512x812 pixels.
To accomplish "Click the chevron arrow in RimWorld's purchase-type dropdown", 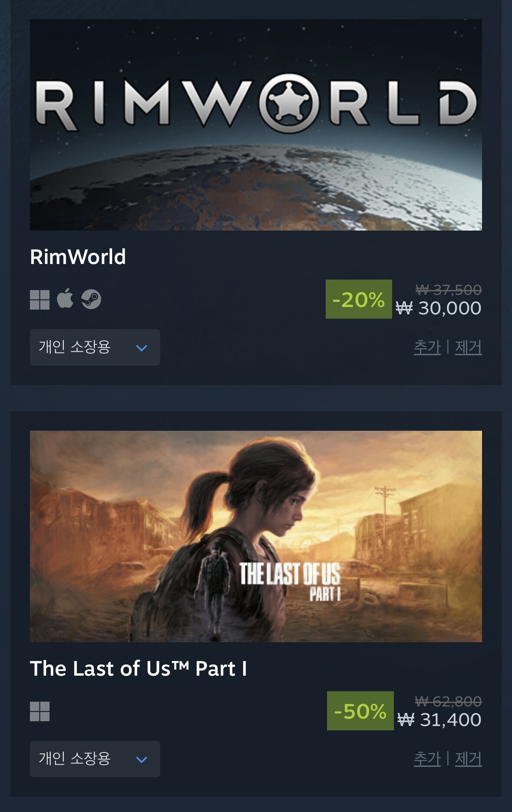I will coord(142,348).
